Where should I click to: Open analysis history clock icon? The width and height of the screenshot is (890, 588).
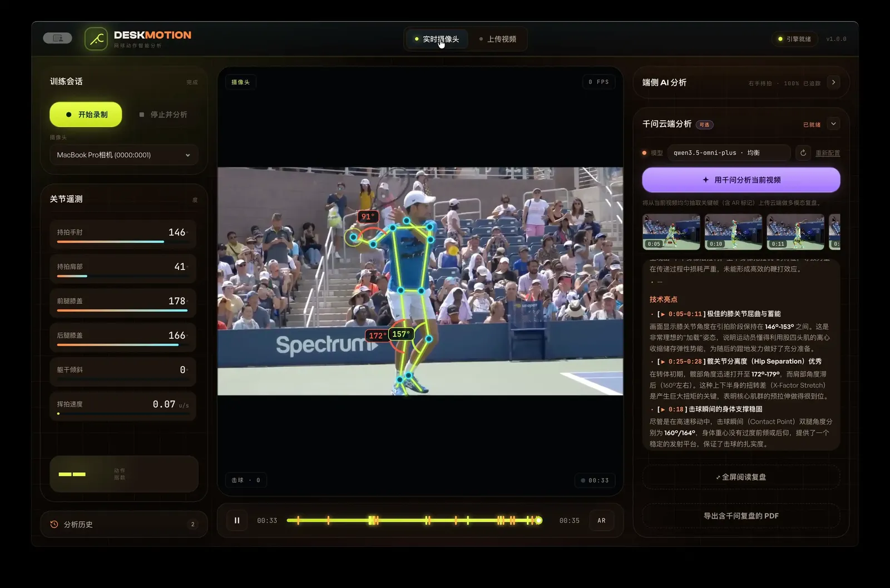[x=54, y=525]
